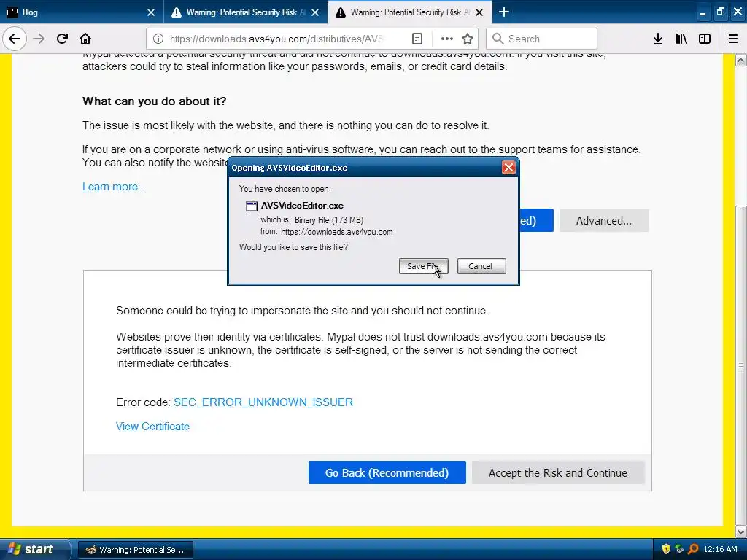Open the Windows start menu
This screenshot has width=747, height=560.
tap(34, 549)
